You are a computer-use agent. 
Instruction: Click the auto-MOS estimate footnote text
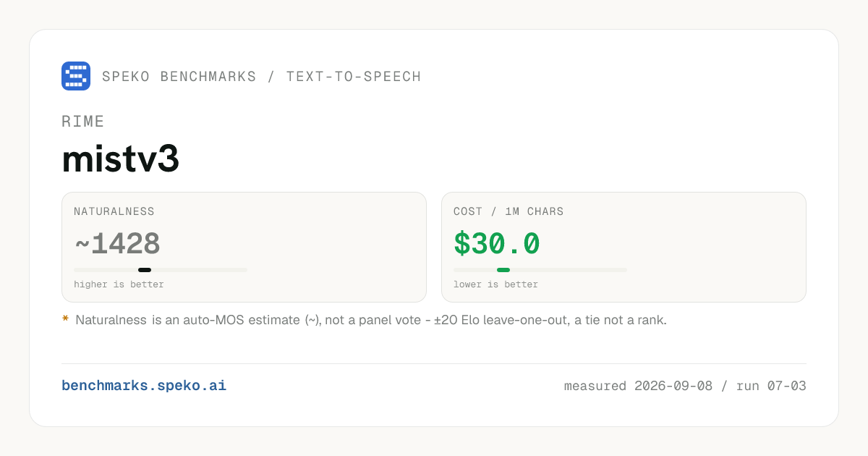[371, 320]
